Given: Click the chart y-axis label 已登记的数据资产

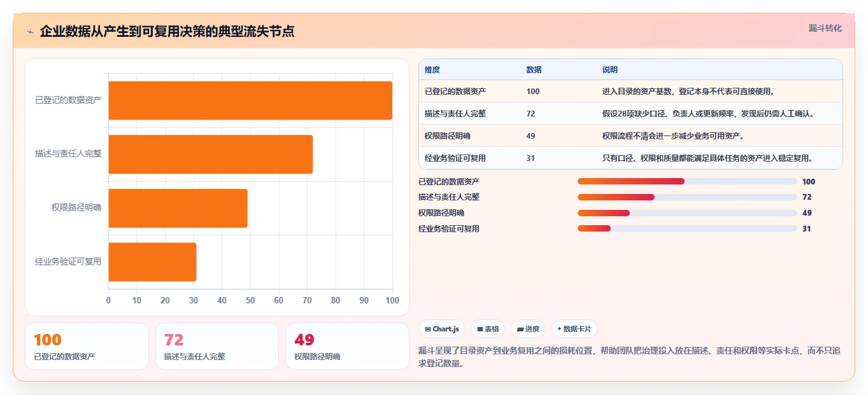Looking at the screenshot, I should (x=68, y=100).
